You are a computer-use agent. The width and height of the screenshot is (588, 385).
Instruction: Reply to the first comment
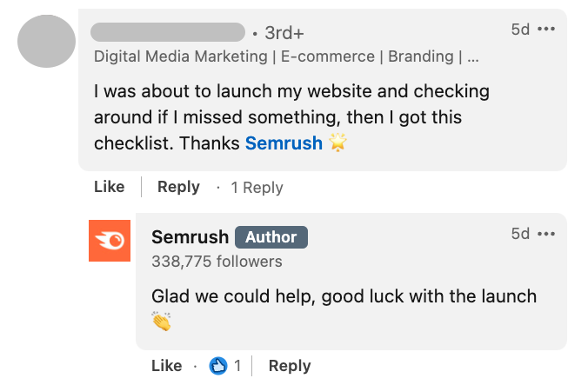point(178,187)
